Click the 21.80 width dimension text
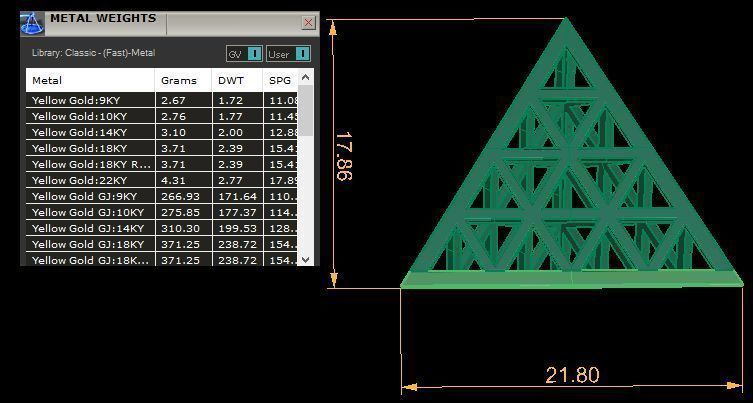The height and width of the screenshot is (403, 753). pyautogui.click(x=572, y=375)
